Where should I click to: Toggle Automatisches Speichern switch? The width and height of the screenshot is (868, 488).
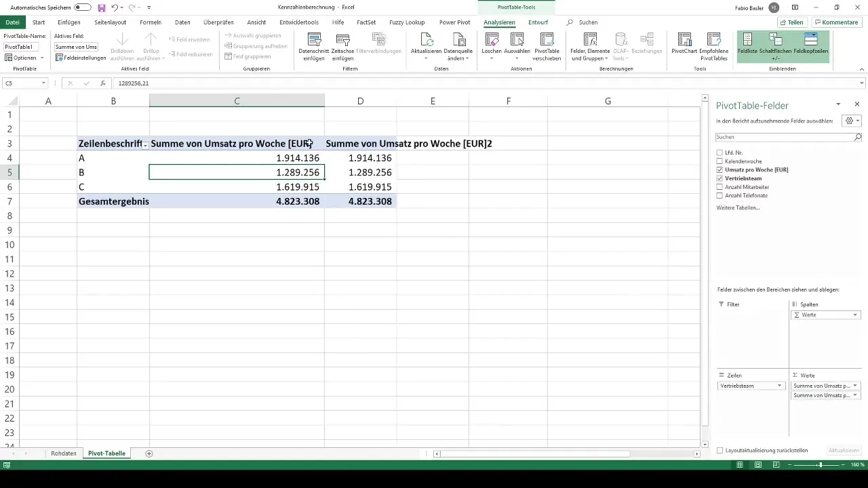tap(83, 7)
